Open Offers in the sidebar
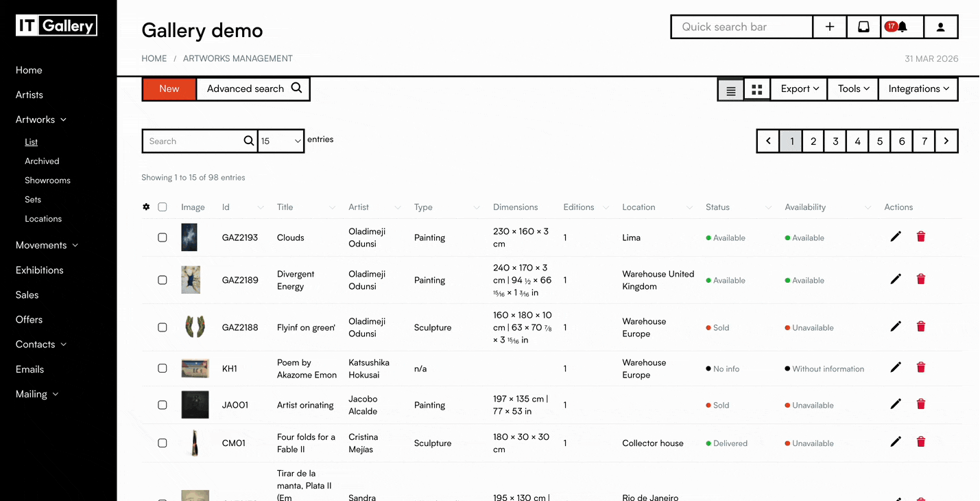This screenshot has width=980, height=501. click(x=29, y=319)
